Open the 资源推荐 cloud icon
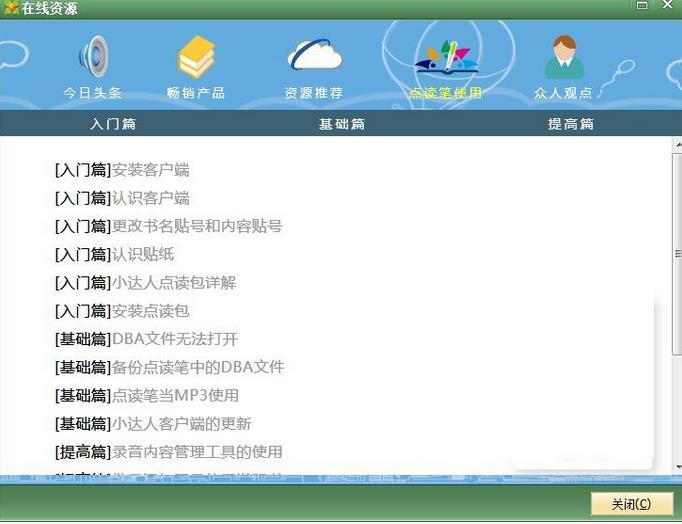 (x=315, y=54)
